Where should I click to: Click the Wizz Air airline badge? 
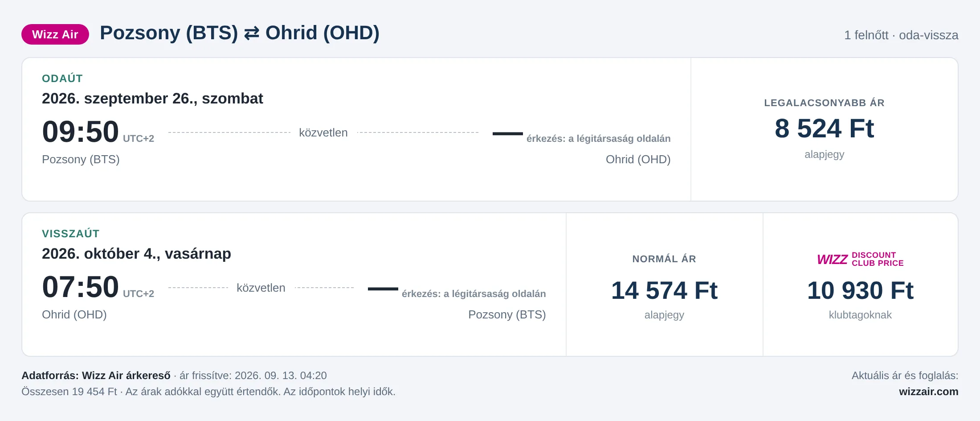(x=55, y=34)
